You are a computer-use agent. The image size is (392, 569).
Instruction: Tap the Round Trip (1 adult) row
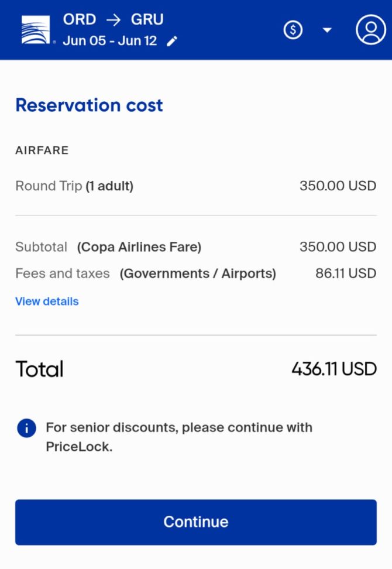point(196,186)
